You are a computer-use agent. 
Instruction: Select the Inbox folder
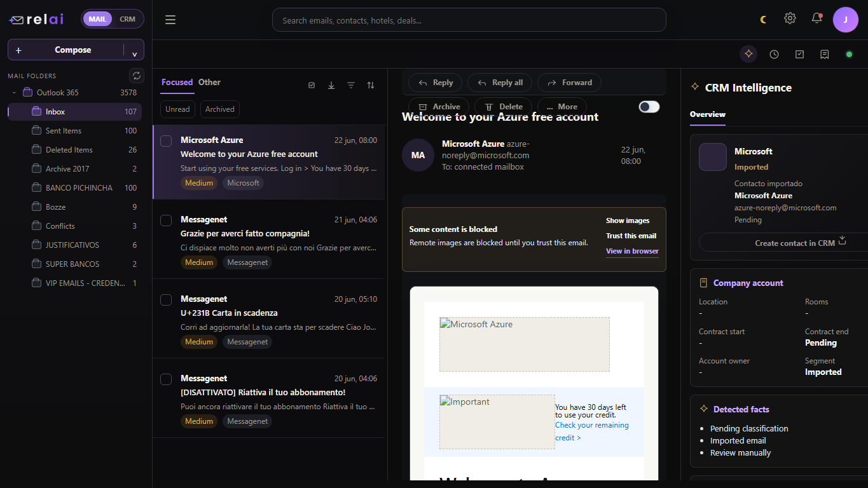point(75,111)
